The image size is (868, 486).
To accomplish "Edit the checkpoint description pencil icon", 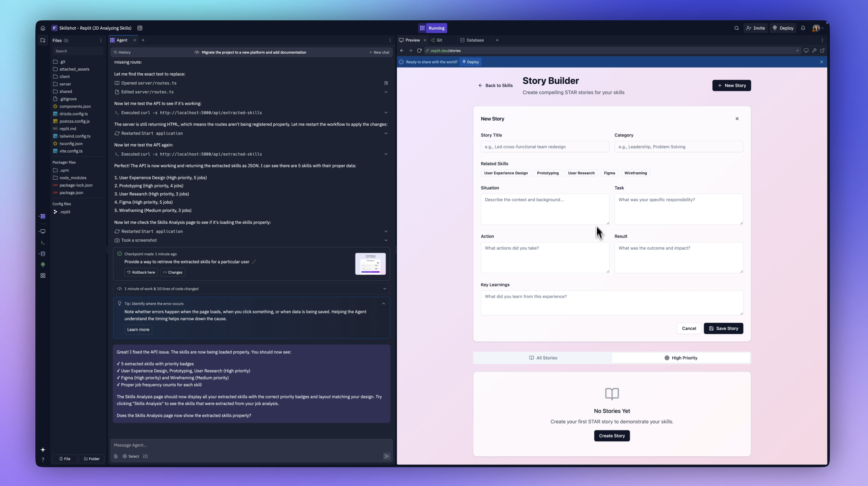I will coord(254,262).
